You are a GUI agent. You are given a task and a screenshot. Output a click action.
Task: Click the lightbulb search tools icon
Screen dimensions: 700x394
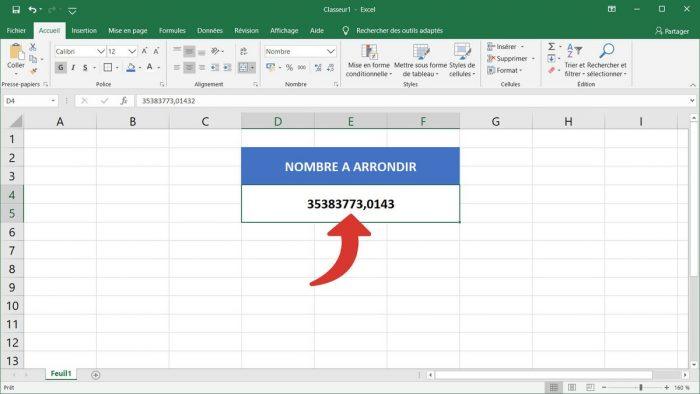pos(345,30)
